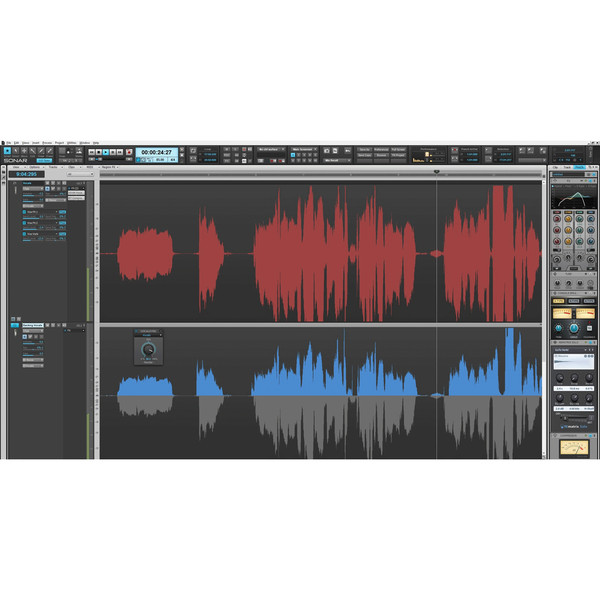
Task: Solo the Backing Vocals track
Action: pos(53,325)
